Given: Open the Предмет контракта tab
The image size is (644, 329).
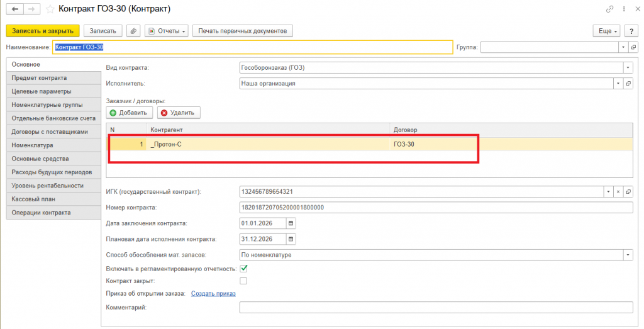Looking at the screenshot, I should coord(53,78).
